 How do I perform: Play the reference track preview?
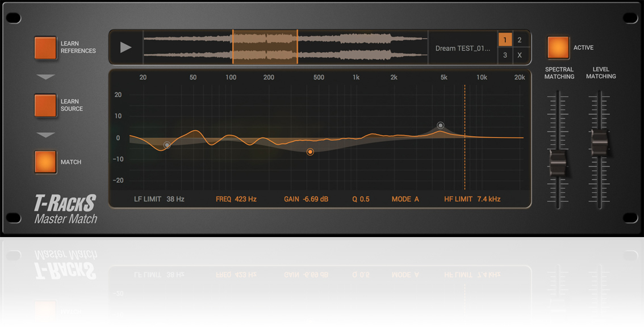tap(126, 47)
